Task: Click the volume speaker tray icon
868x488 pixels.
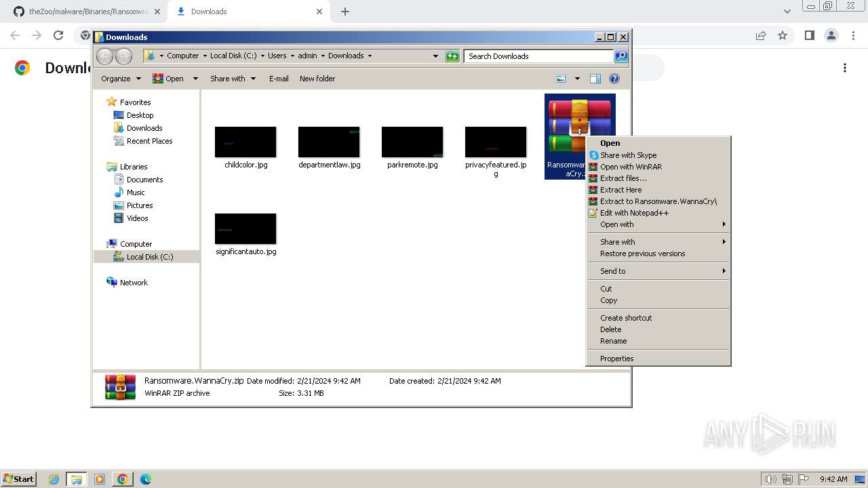Action: point(770,479)
